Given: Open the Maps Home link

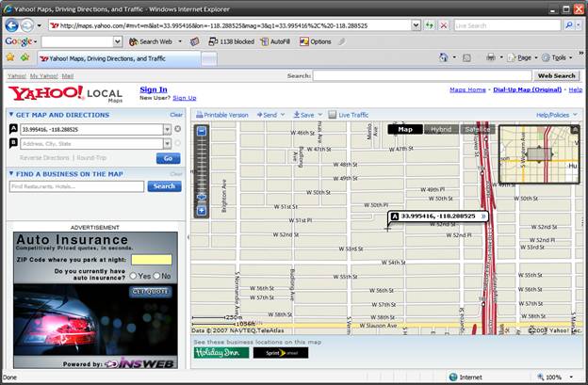Looking at the screenshot, I should [467, 89].
